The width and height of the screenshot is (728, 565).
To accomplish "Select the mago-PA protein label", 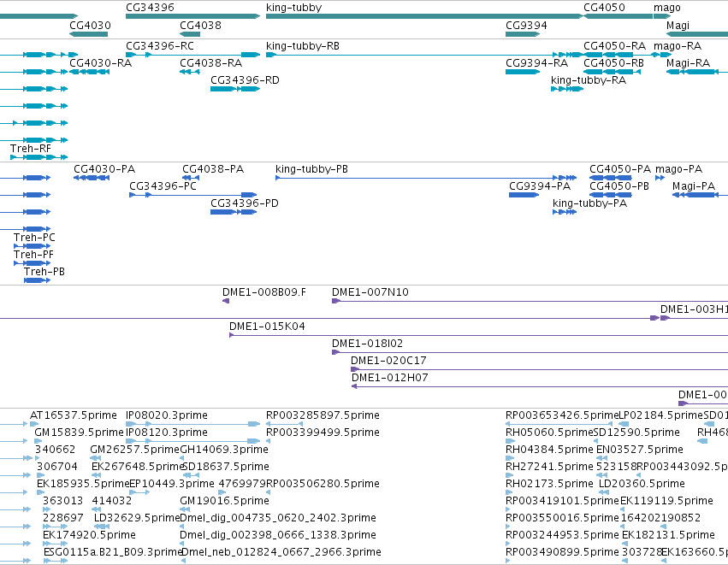I will pyautogui.click(x=678, y=169).
